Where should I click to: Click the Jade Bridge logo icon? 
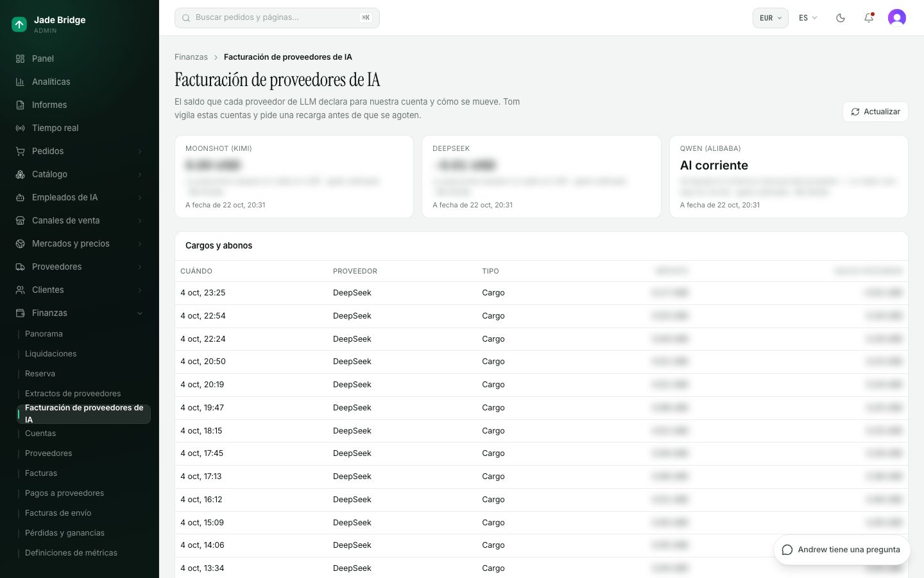(x=19, y=24)
